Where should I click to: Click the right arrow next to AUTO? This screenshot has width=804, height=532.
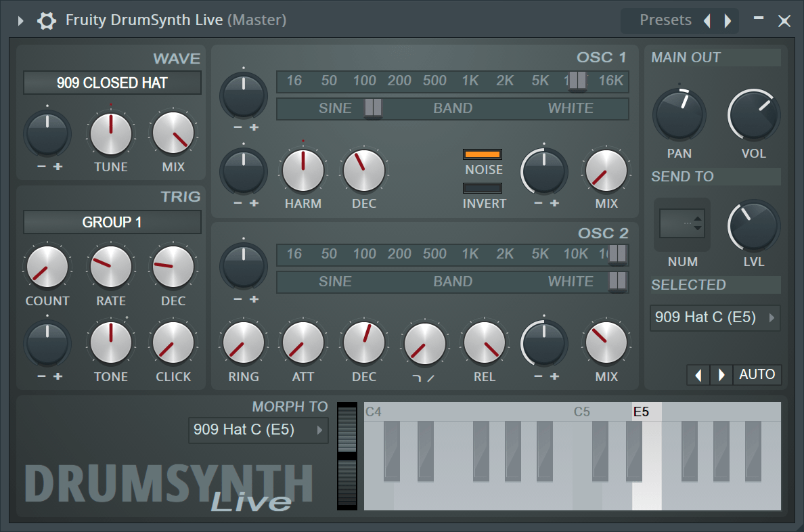pyautogui.click(x=721, y=374)
